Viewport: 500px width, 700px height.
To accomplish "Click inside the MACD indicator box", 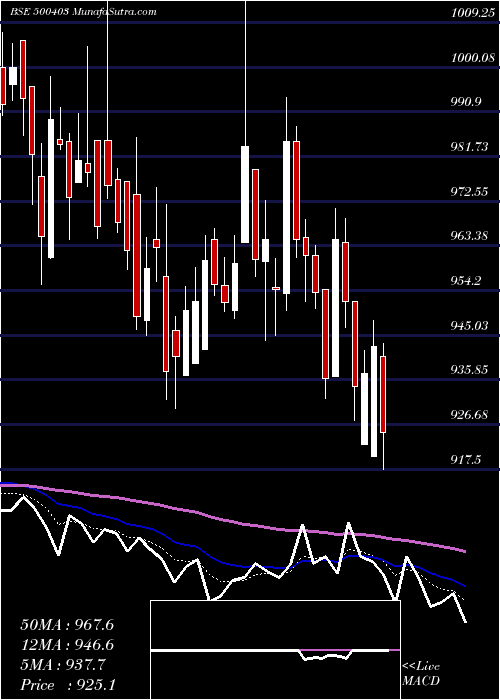I will (275, 650).
